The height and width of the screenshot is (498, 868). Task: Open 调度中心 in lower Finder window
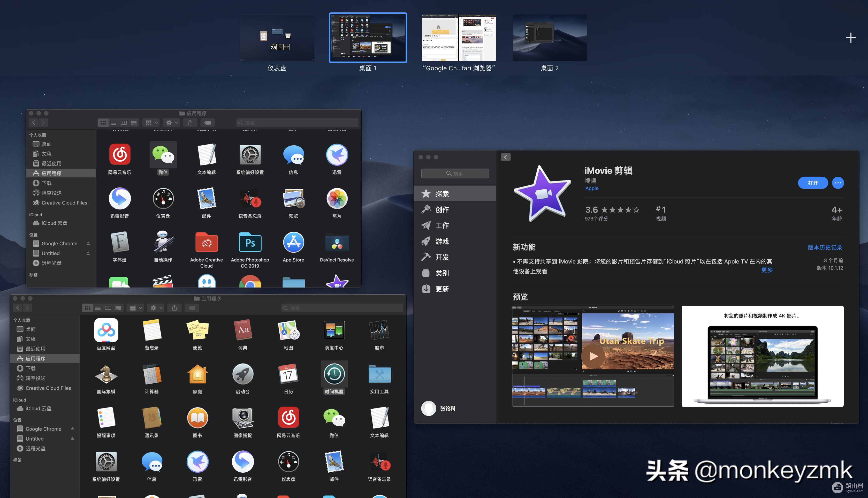coord(334,330)
